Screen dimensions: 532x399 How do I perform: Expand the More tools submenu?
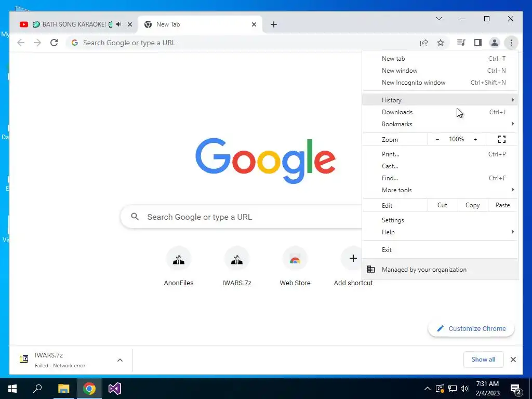pyautogui.click(x=440, y=190)
